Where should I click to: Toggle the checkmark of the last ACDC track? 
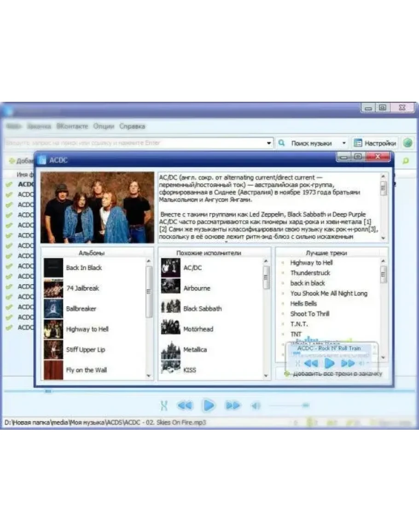tap(9, 327)
